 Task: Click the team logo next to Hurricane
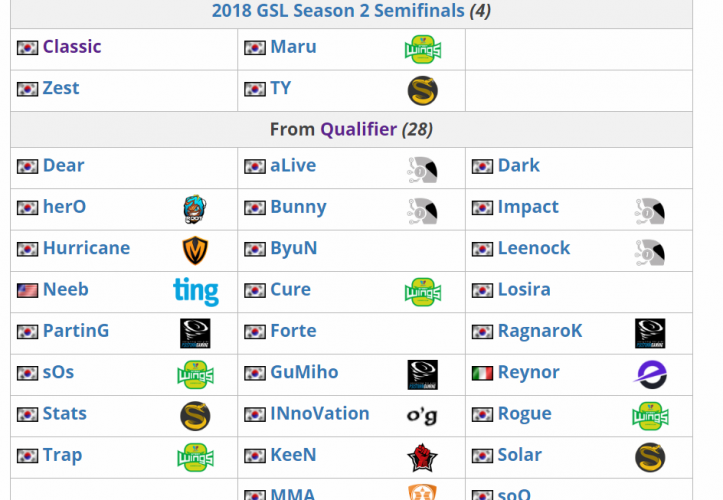195,250
